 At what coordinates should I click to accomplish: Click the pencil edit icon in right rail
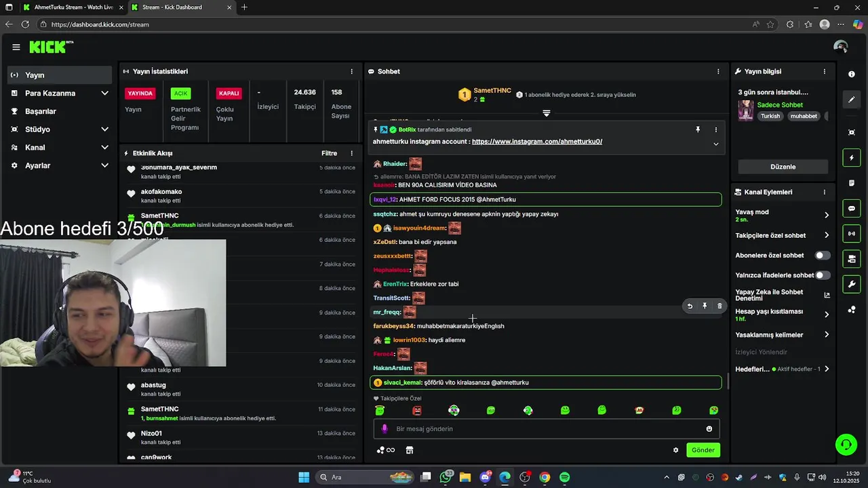[x=852, y=100]
